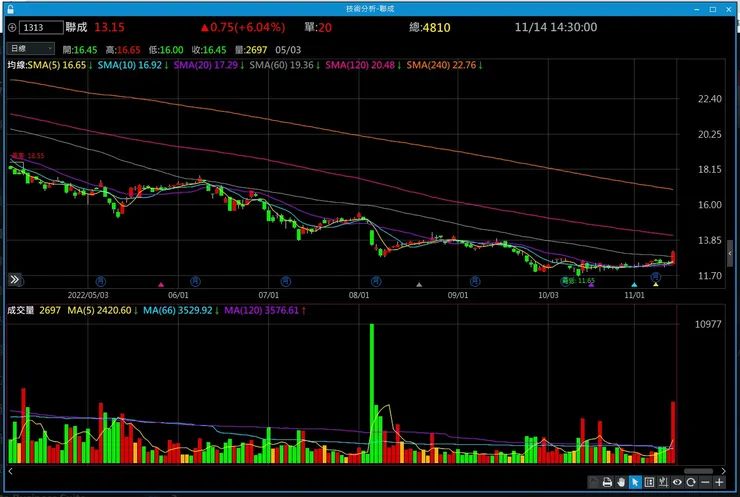Click the printer icon in bottom toolbar
740x497 pixels.
[607, 482]
